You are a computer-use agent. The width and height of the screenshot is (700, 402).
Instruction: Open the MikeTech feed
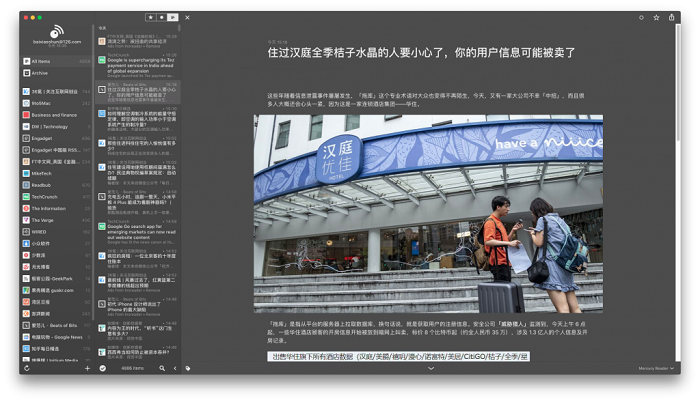(57, 173)
